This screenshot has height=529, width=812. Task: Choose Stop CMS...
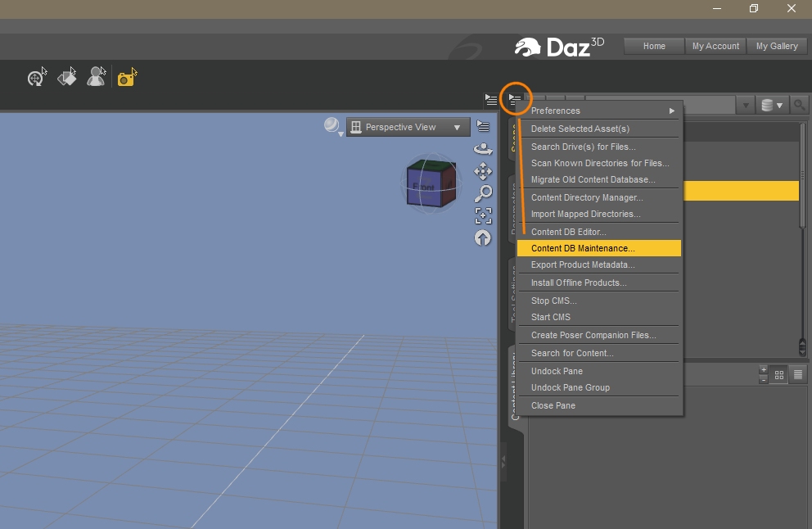pos(598,301)
